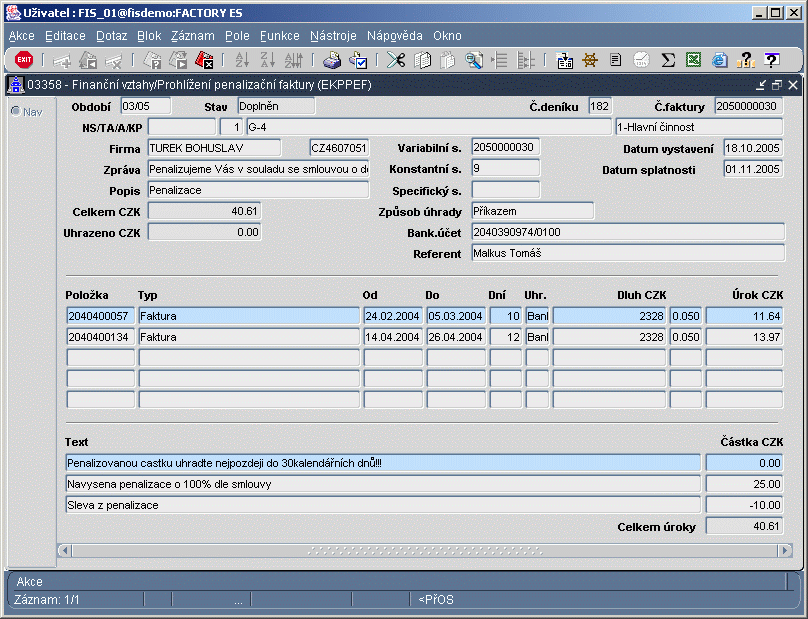The width and height of the screenshot is (808, 619).
Task: Open the Nástroje menu
Action: click(333, 35)
